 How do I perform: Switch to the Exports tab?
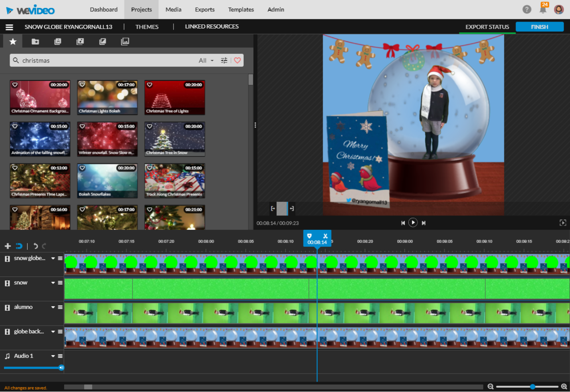205,10
